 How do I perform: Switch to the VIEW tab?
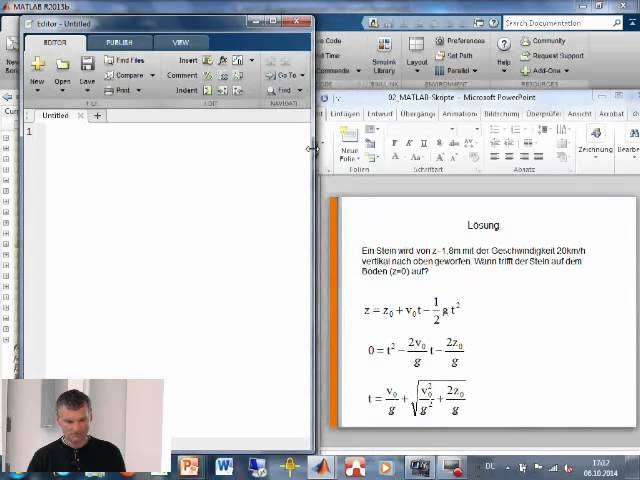point(180,42)
